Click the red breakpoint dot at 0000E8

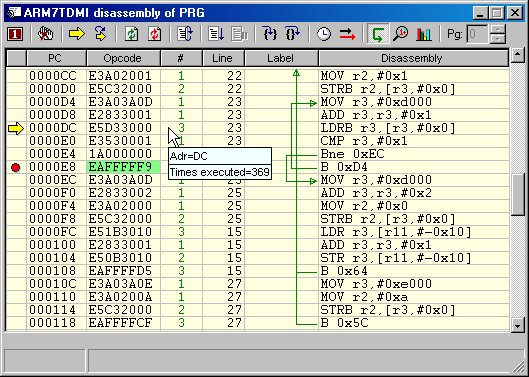16,167
